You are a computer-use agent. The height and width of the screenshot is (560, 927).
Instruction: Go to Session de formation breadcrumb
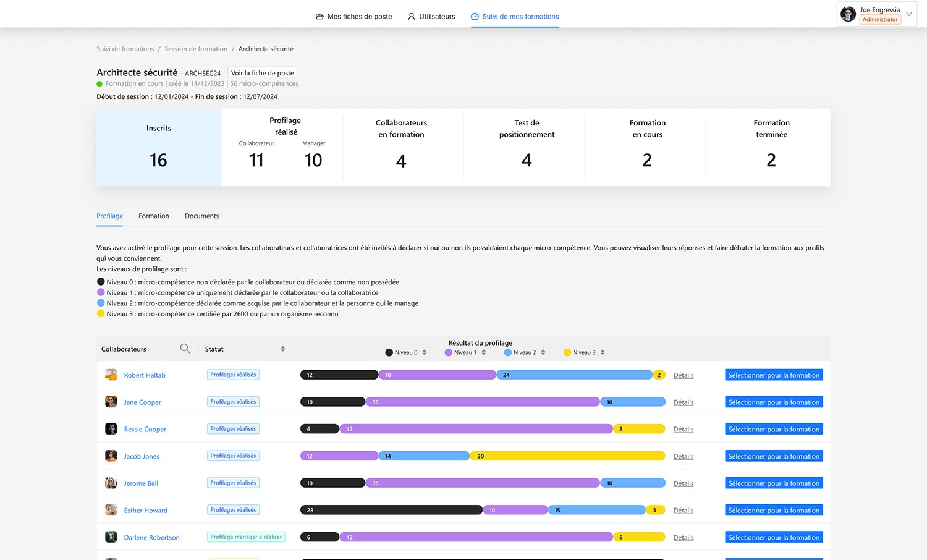pyautogui.click(x=196, y=49)
